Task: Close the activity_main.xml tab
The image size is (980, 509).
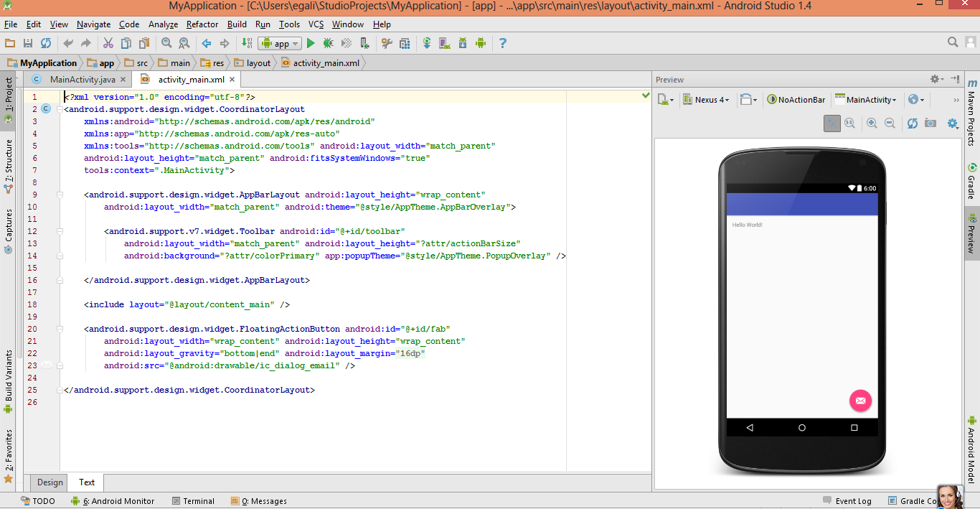Action: 232,80
